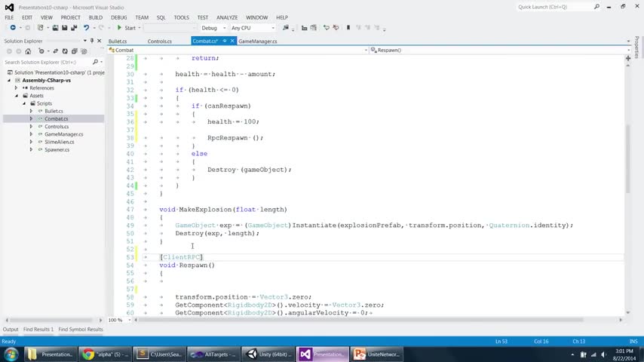Image resolution: width=644 pixels, height=362 pixels.
Task: Show the Find Results 1 panel tab
Action: pyautogui.click(x=38, y=330)
